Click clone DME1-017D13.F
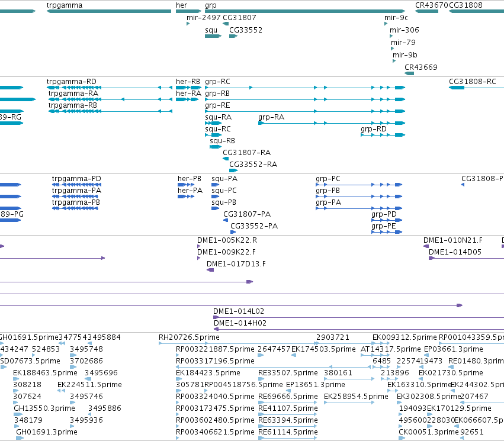This screenshot has width=504, height=441. point(210,270)
